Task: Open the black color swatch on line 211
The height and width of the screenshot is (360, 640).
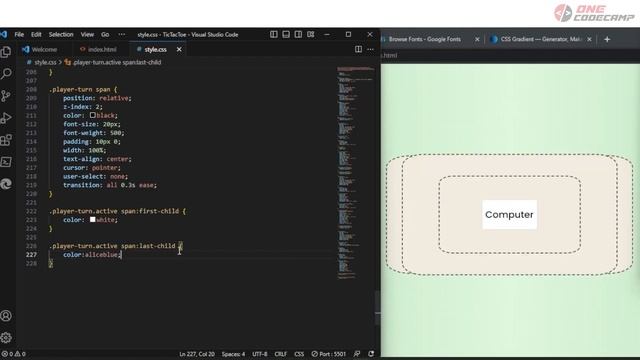Action: (x=93, y=115)
